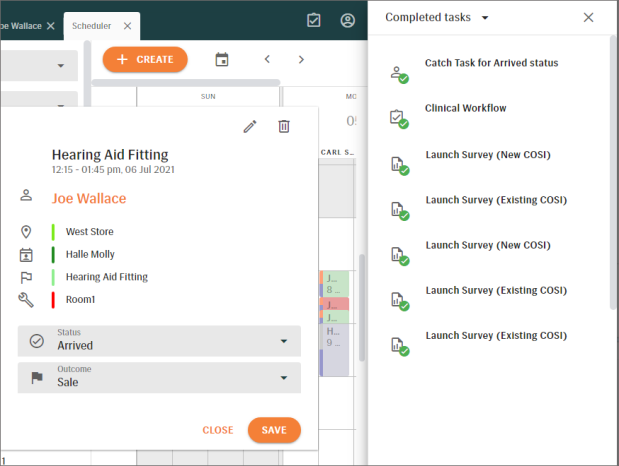Close the Completed tasks panel
The image size is (619, 466).
[x=588, y=17]
